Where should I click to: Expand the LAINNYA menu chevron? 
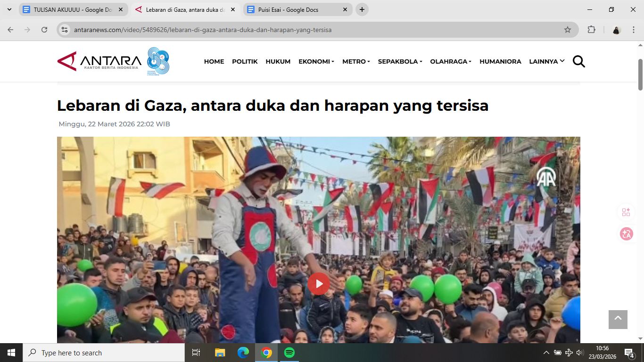pyautogui.click(x=562, y=61)
